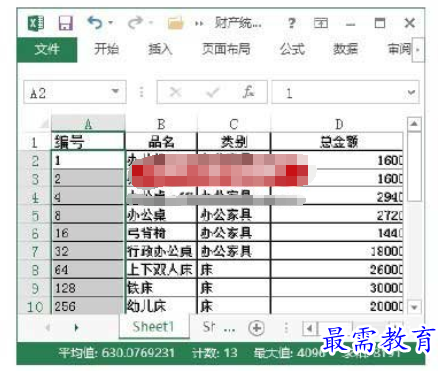Click cell 上下双人床
Viewport: 444px width, 371px height.
161,269
